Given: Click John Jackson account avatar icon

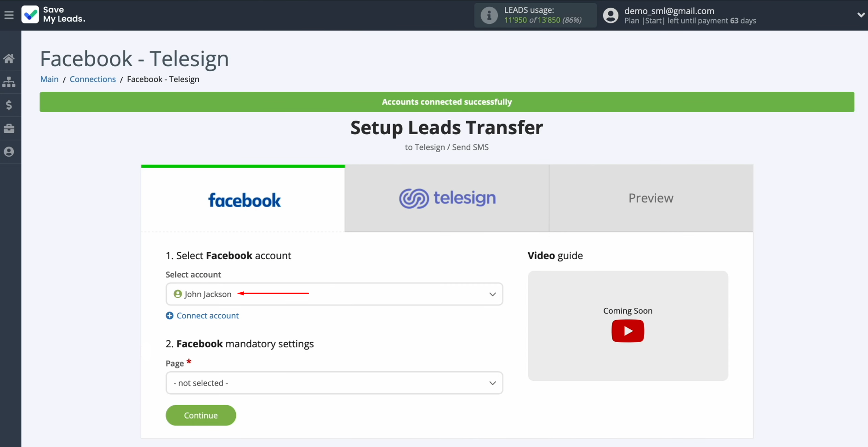Looking at the screenshot, I should coord(178,294).
